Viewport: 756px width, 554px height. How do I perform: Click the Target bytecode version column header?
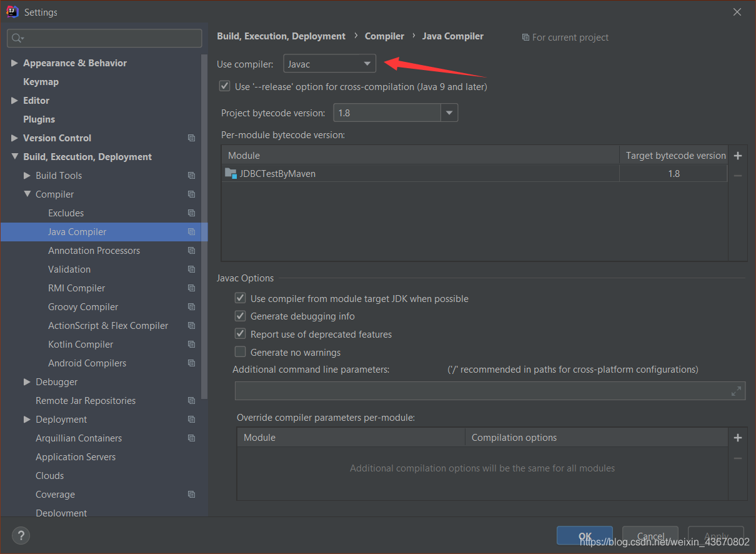pos(675,155)
